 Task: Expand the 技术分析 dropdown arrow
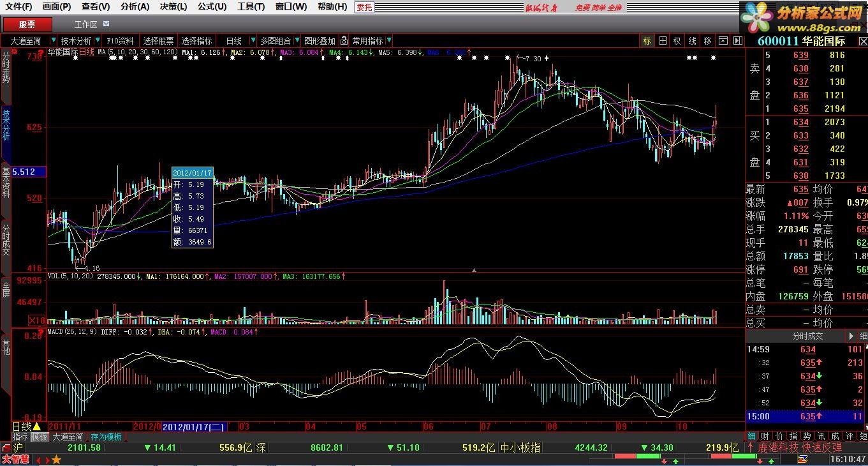(x=98, y=41)
